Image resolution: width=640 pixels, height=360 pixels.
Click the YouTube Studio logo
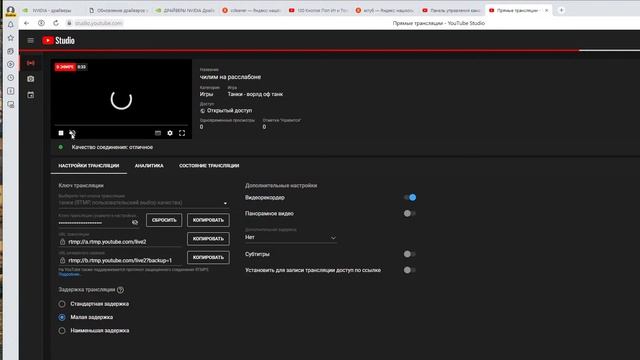59,40
